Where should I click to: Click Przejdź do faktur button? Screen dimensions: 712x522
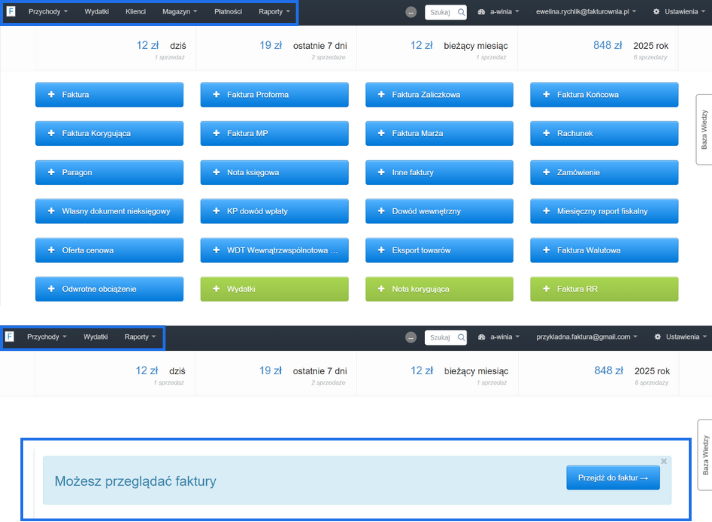pyautogui.click(x=613, y=478)
